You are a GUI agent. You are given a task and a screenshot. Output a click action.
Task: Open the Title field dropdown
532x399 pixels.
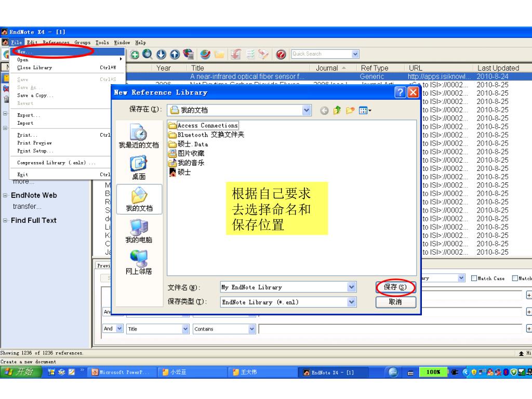point(185,329)
